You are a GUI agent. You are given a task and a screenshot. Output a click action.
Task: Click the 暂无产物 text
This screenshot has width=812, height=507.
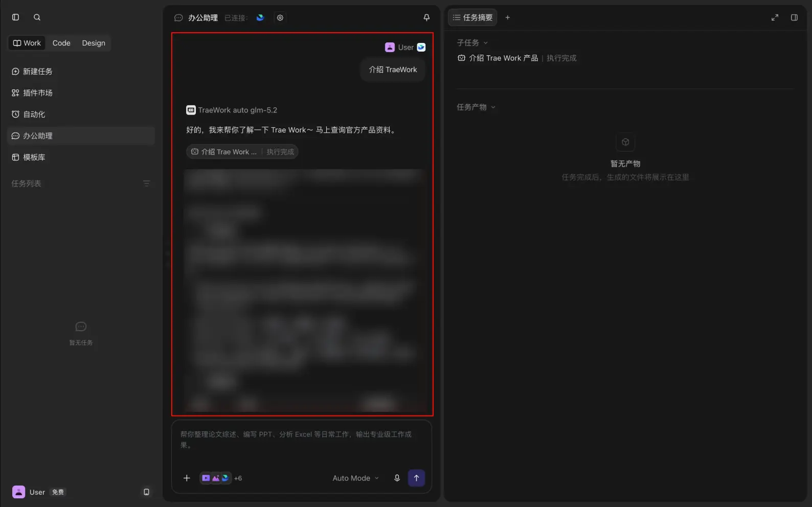point(625,164)
